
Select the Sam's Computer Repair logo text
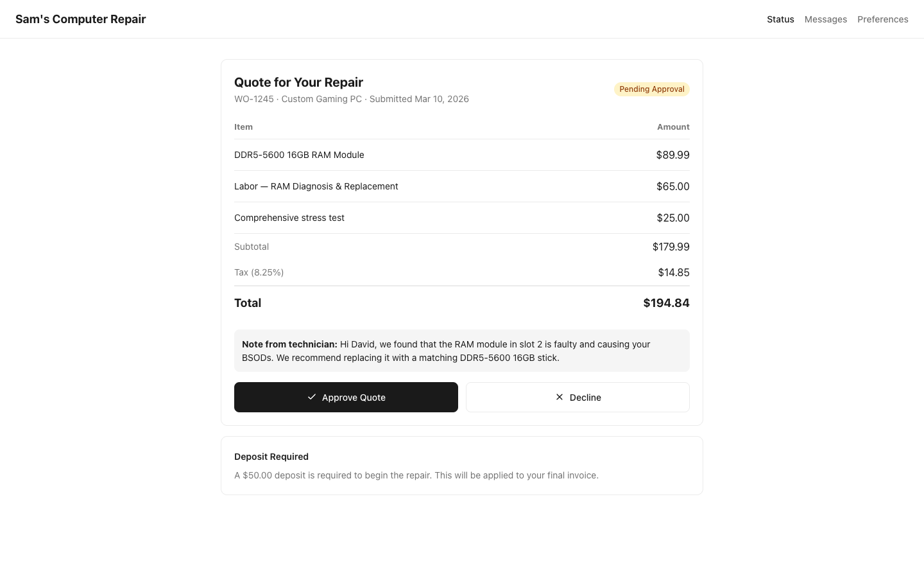80,19
